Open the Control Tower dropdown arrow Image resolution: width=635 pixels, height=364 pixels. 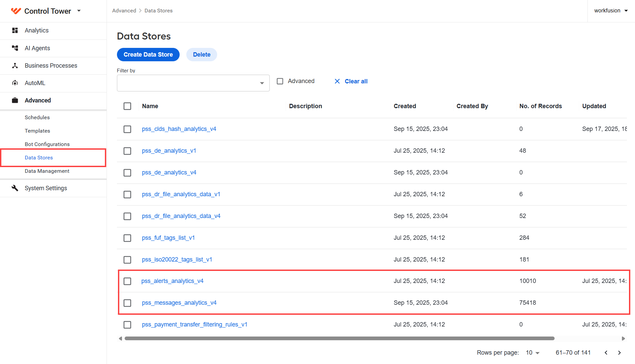[79, 11]
